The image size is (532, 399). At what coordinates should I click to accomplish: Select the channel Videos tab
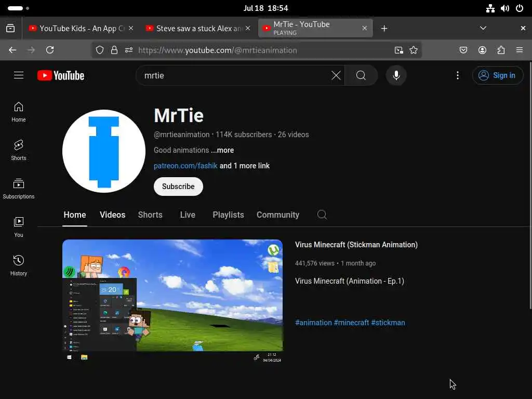(x=112, y=215)
